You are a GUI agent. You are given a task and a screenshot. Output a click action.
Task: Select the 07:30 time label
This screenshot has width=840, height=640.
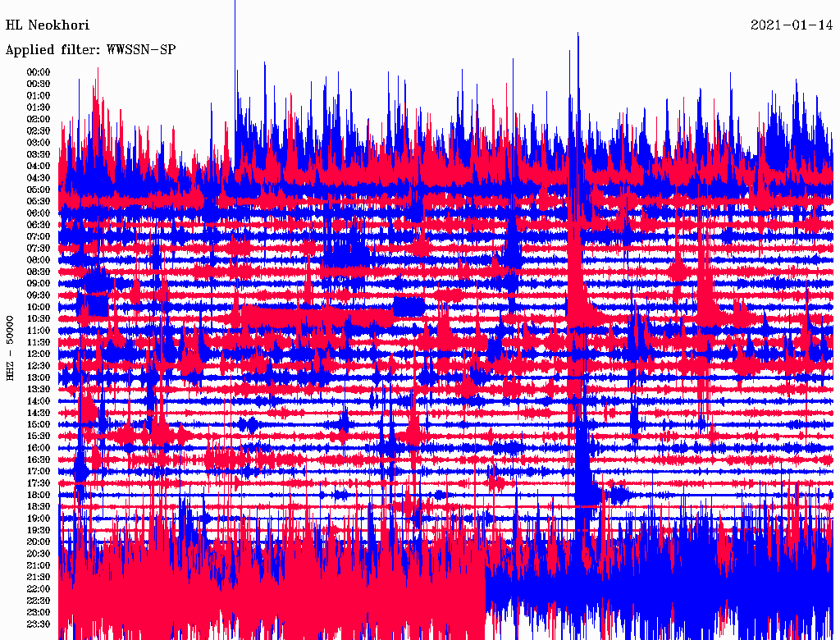38,248
